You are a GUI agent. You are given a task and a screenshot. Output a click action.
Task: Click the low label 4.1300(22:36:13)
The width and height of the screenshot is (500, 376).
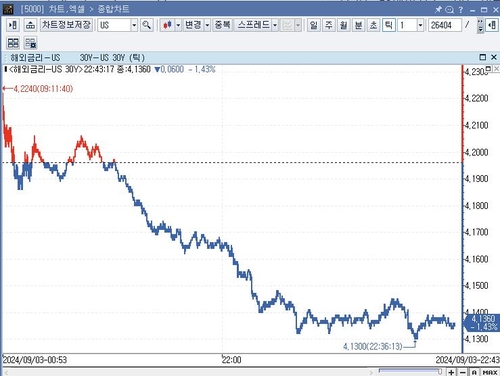373,347
